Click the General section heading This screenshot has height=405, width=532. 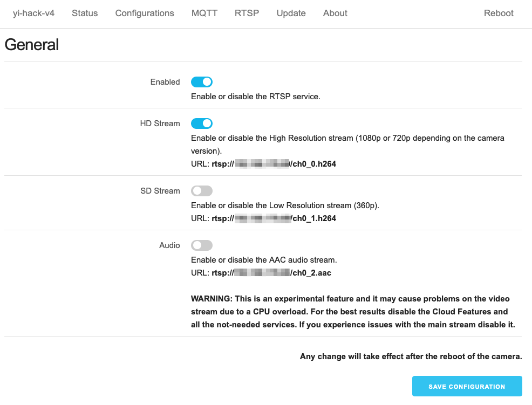coord(32,45)
